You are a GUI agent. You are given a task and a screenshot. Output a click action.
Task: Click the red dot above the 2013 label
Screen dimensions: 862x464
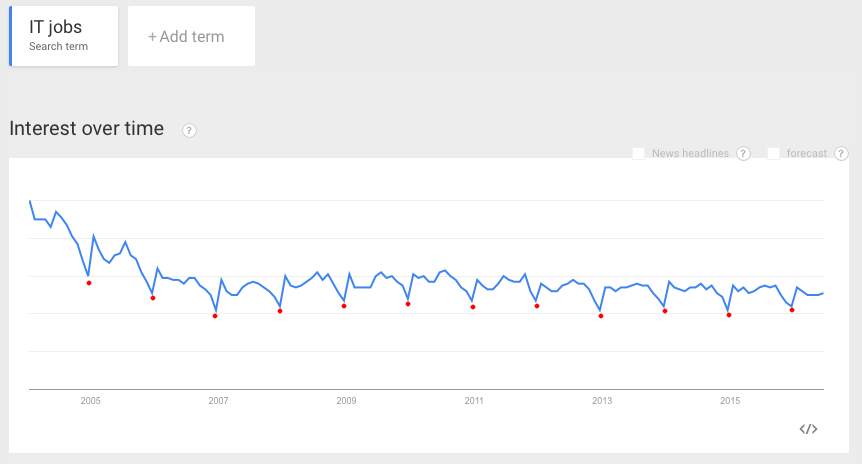tap(601, 316)
